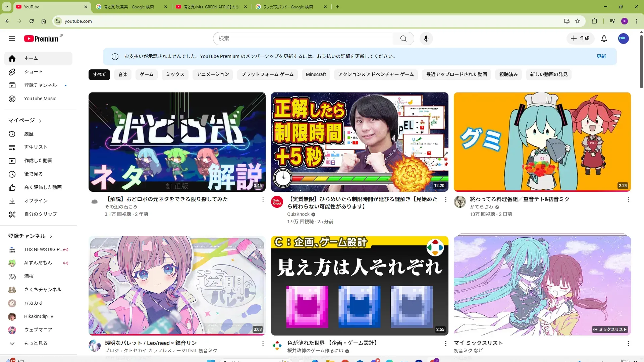
Task: Open watch history in the sidebar
Action: 29,134
